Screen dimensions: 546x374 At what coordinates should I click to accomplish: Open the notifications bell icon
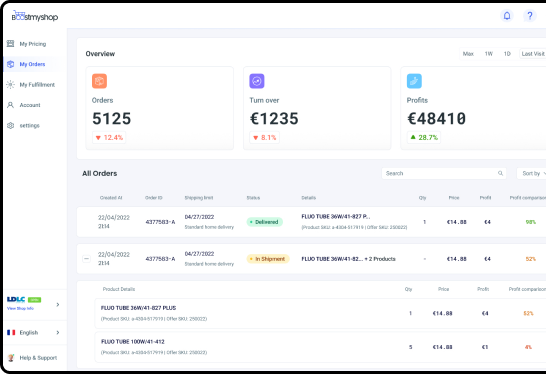pos(507,16)
